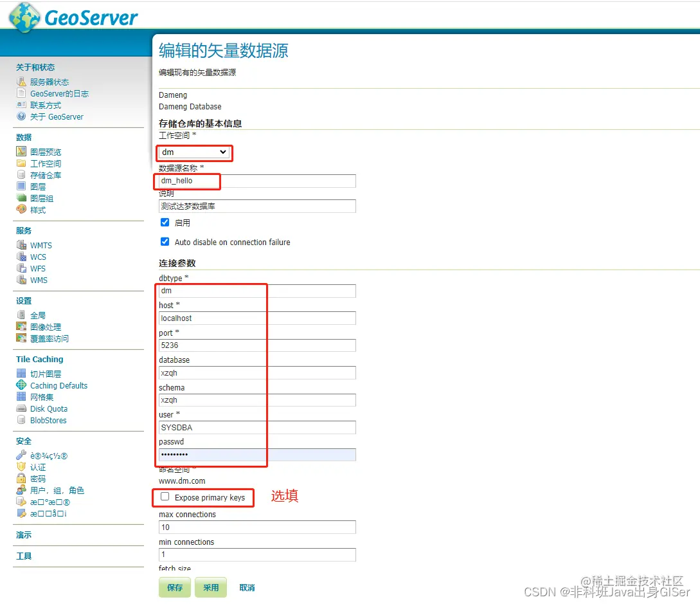Click the Disk Quota icon
Viewport: 700px width, 604px height.
pyautogui.click(x=21, y=408)
